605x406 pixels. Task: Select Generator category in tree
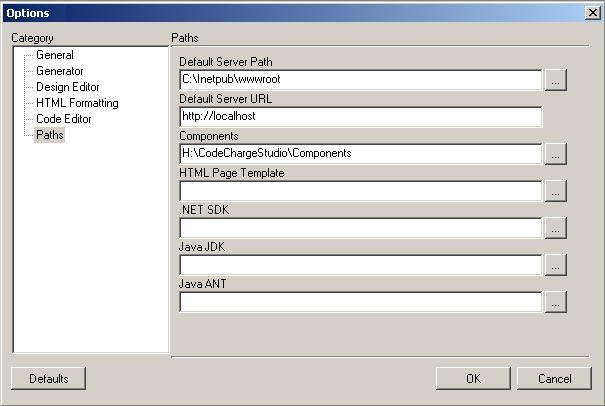[x=60, y=72]
